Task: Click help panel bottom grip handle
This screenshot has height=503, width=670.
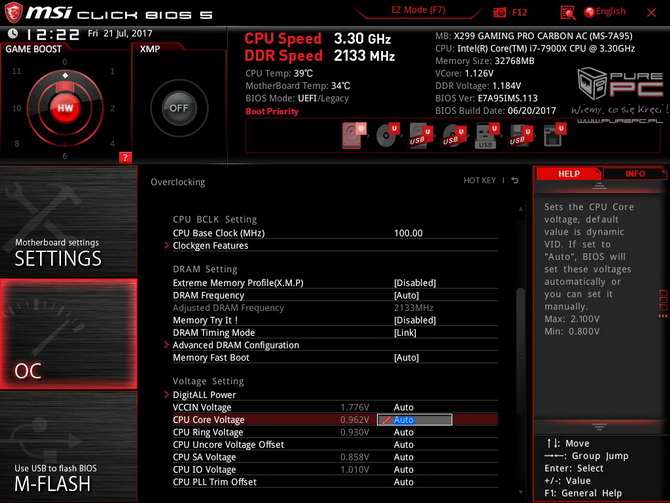Action: point(599,426)
